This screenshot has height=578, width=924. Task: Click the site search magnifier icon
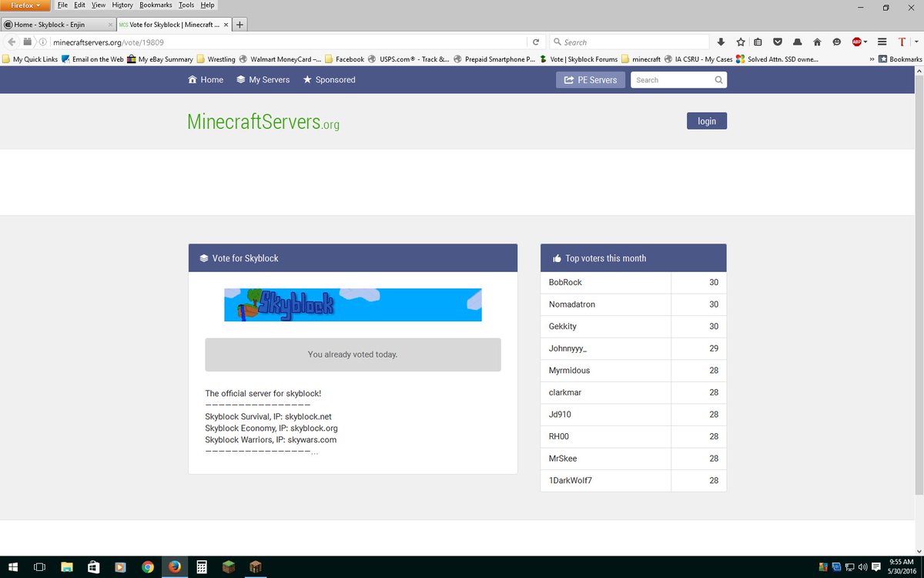coord(718,79)
